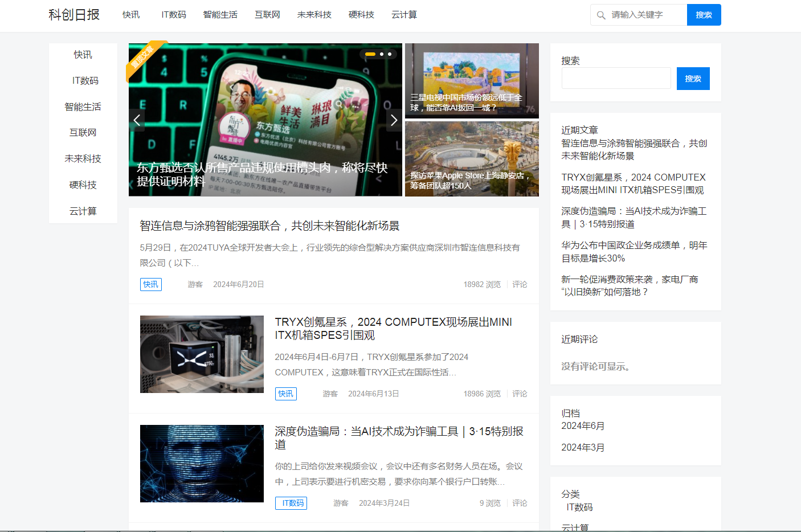Open article title 智连信息与涂鸦智能强强联合
The height and width of the screenshot is (532, 801).
pyautogui.click(x=269, y=226)
